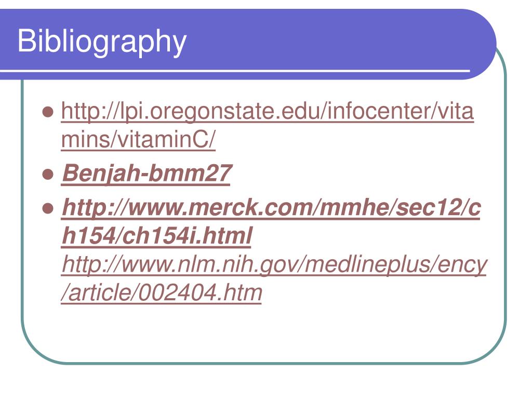532x399 pixels.
Task: Click the 'h154/ch154i.html' link line
Action: 157,236
